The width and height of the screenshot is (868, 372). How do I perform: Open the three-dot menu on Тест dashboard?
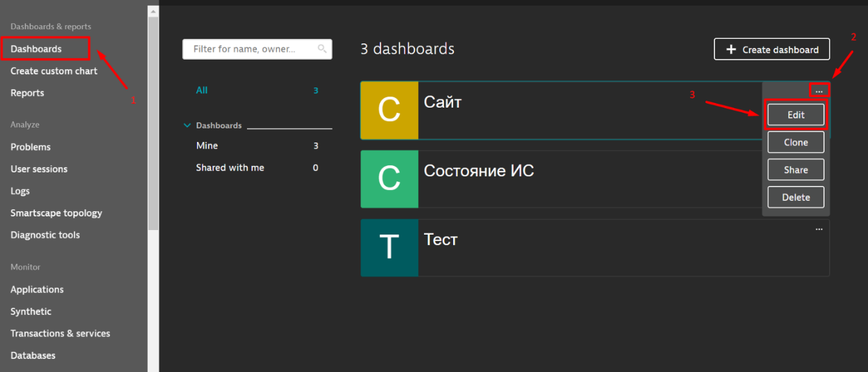point(819,229)
